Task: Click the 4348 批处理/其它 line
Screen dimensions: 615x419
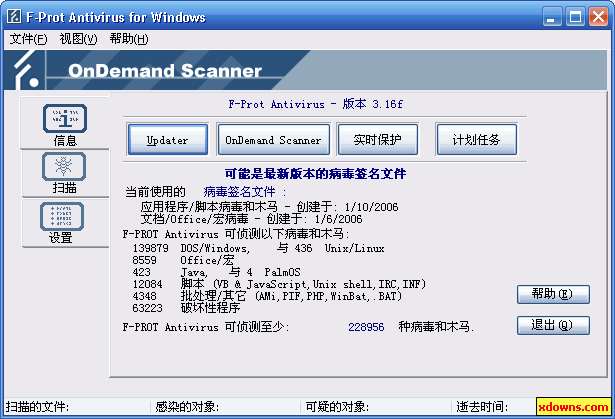Action: [267, 296]
